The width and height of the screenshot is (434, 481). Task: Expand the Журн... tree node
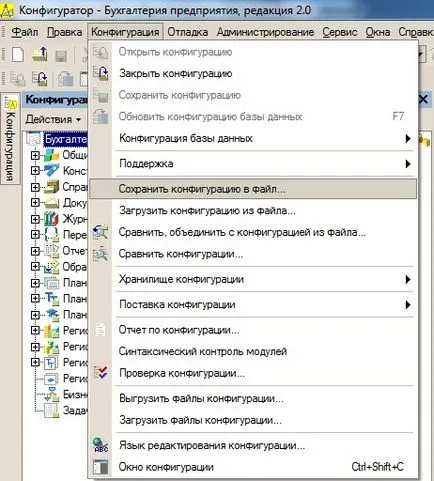pyautogui.click(x=35, y=219)
